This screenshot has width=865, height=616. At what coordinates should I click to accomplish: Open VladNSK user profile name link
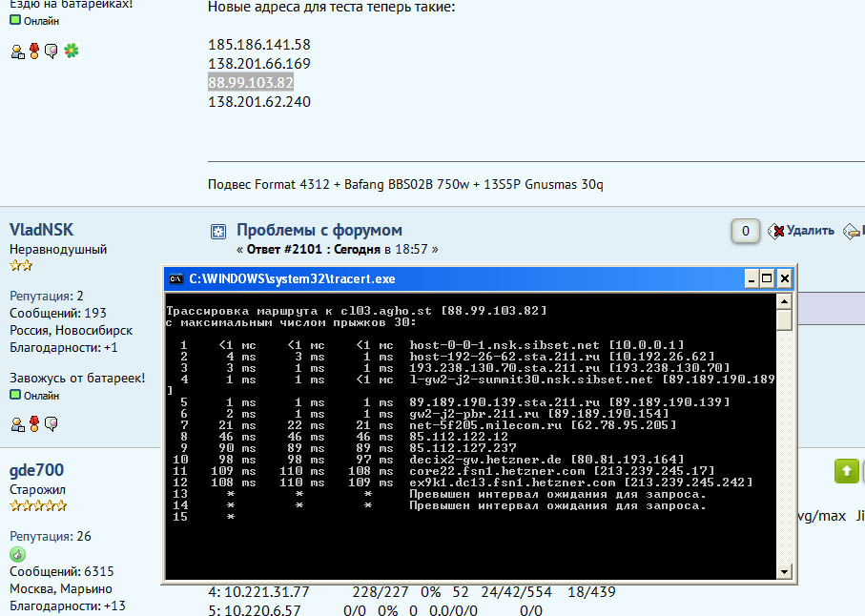click(41, 230)
